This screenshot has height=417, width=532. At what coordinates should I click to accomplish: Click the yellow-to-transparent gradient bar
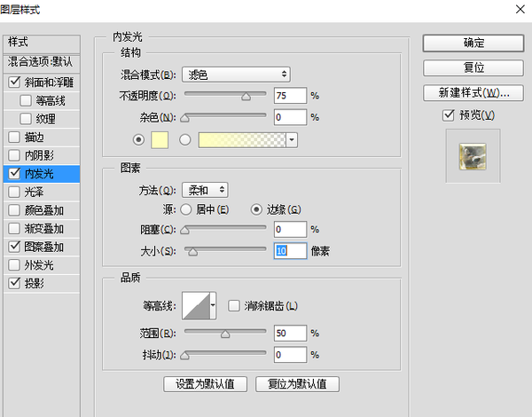pos(241,139)
